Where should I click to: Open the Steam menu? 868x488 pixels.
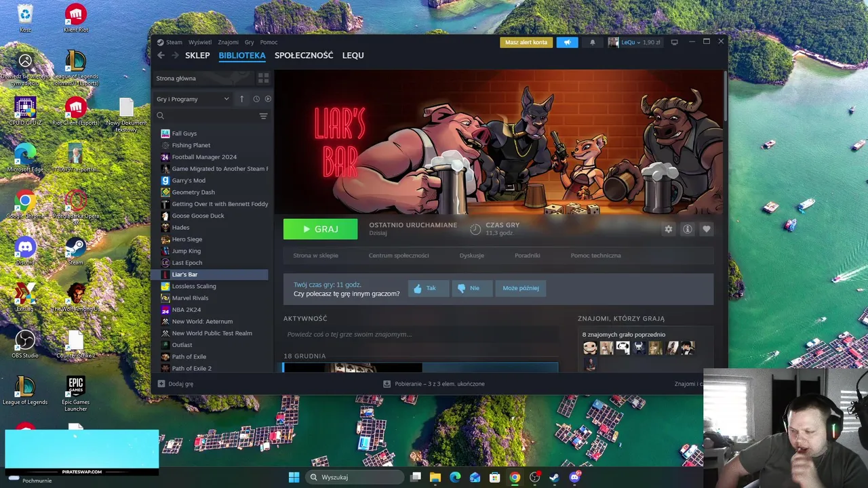coord(174,42)
